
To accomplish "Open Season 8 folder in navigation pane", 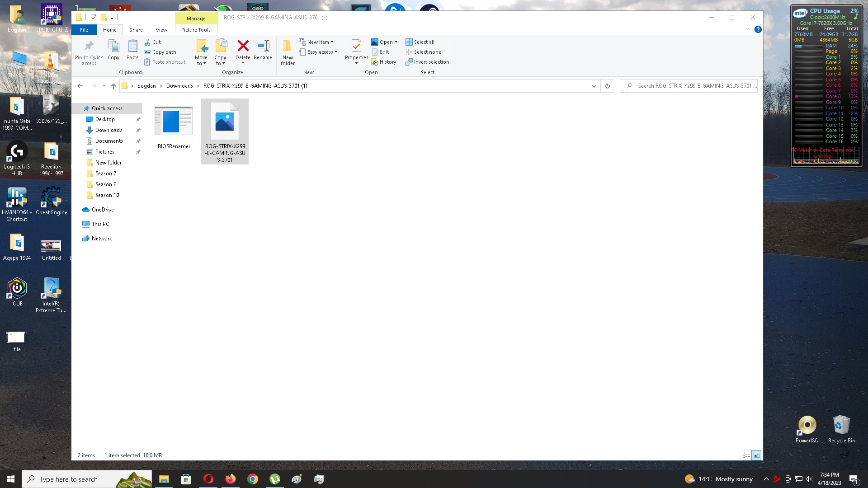I will coord(106,184).
